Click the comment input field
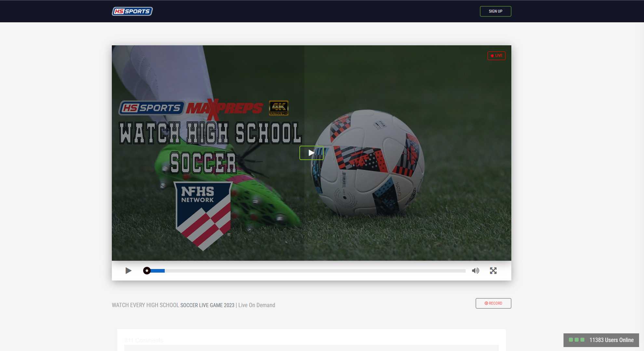The height and width of the screenshot is (351, 644). click(311, 348)
